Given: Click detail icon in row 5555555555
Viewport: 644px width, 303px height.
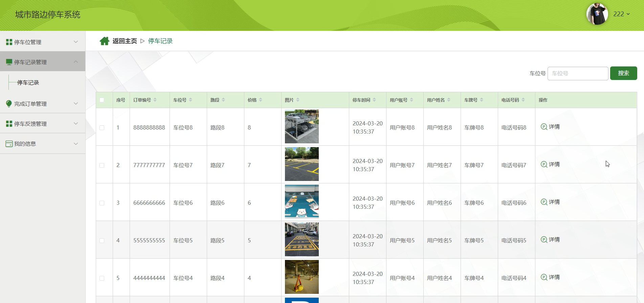Looking at the screenshot, I should (x=544, y=240).
